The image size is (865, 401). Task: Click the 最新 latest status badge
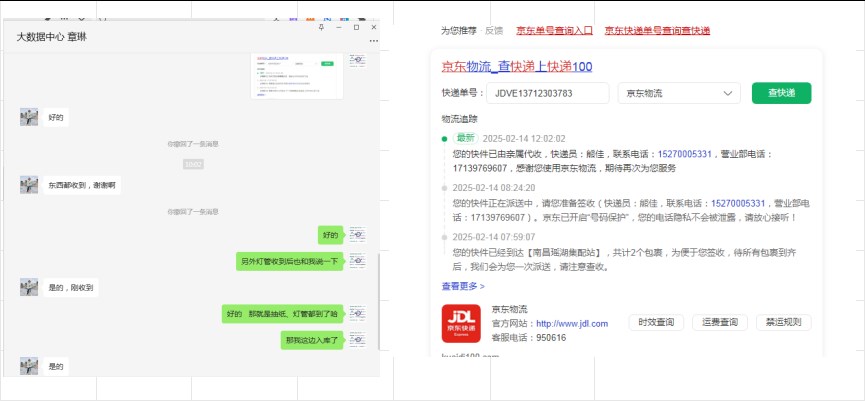point(466,138)
